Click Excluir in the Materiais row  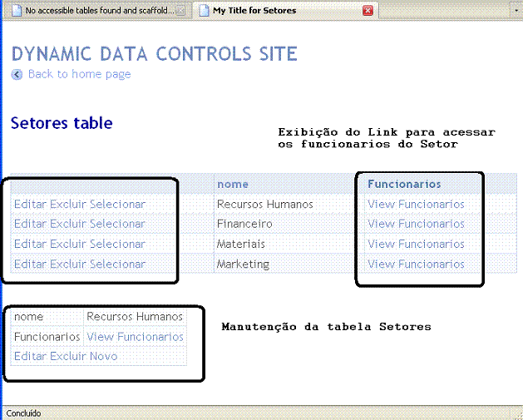[x=68, y=244]
